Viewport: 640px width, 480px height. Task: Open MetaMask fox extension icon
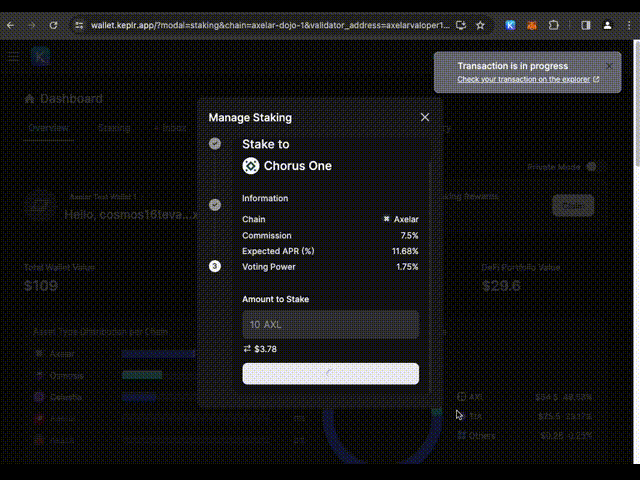click(x=531, y=25)
